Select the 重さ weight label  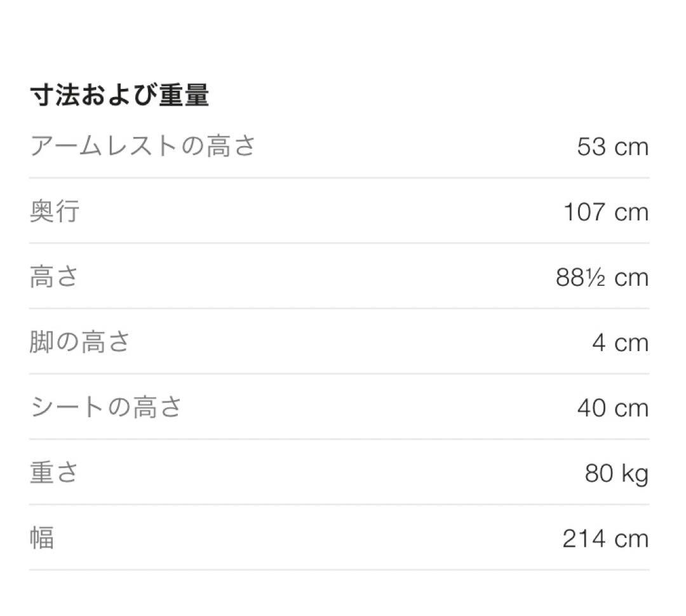click(55, 473)
